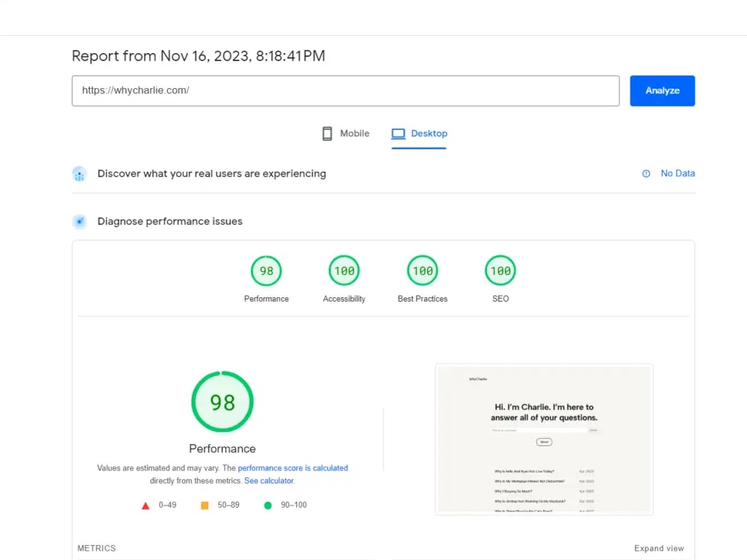Click the real users experience icon
Viewport: 747px width, 560px height.
pos(80,174)
